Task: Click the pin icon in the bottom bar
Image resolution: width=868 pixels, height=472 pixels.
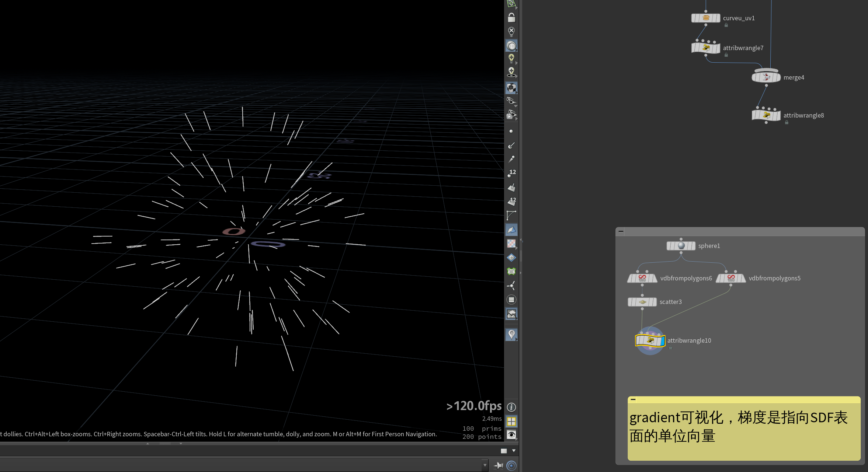Action: point(499,466)
